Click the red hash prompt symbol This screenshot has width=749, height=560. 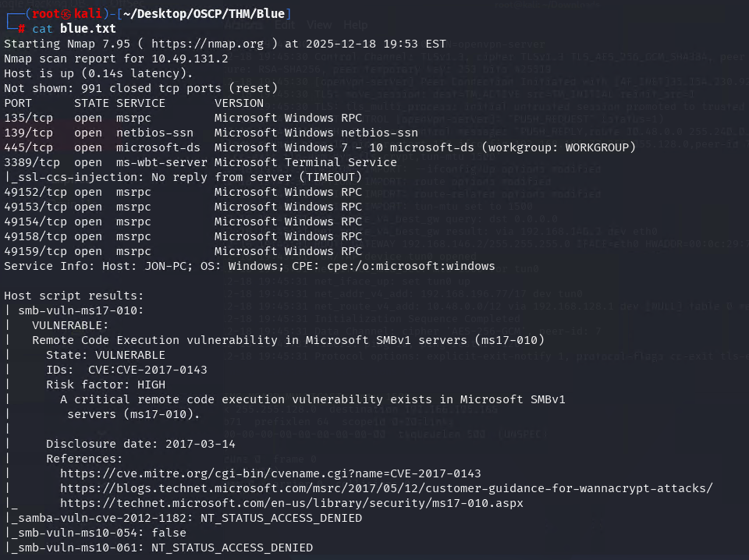(x=22, y=29)
